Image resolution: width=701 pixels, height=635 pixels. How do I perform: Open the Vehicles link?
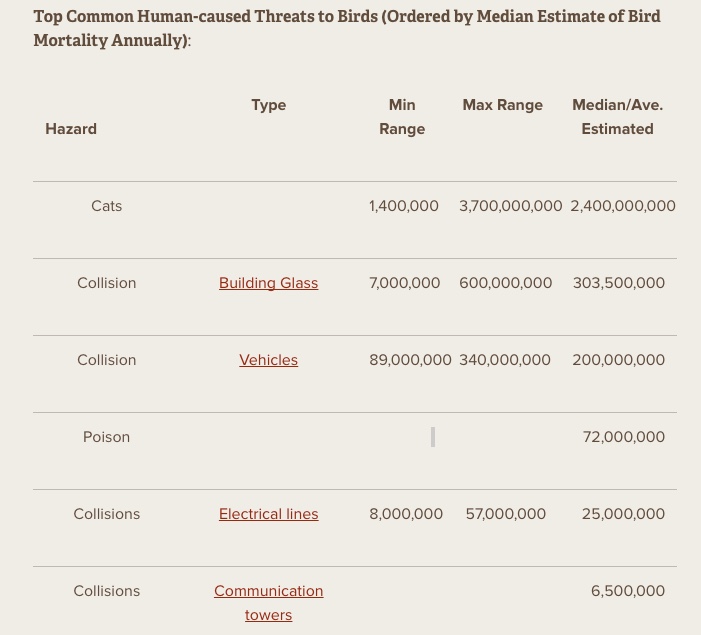point(268,360)
